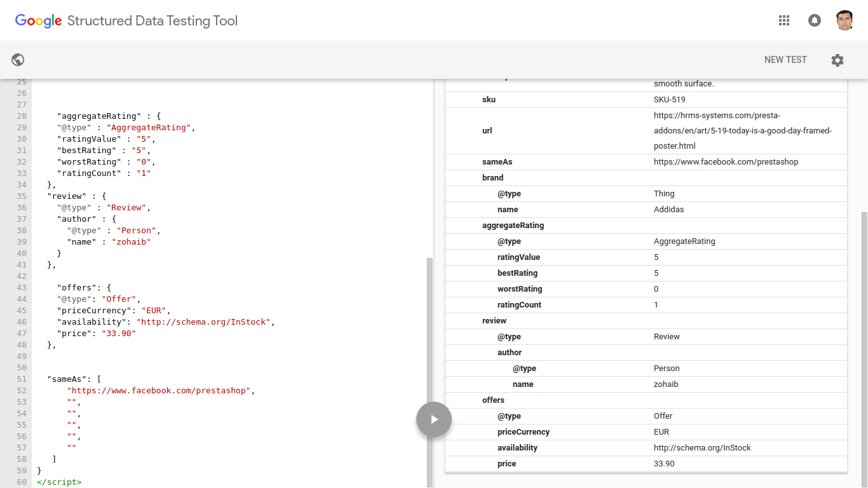Click the url row label in results

(x=487, y=131)
